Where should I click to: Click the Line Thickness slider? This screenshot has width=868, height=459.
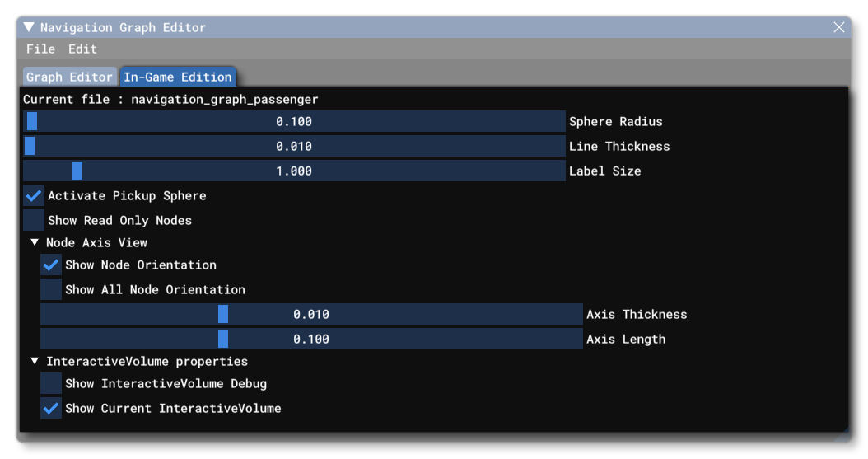(294, 146)
